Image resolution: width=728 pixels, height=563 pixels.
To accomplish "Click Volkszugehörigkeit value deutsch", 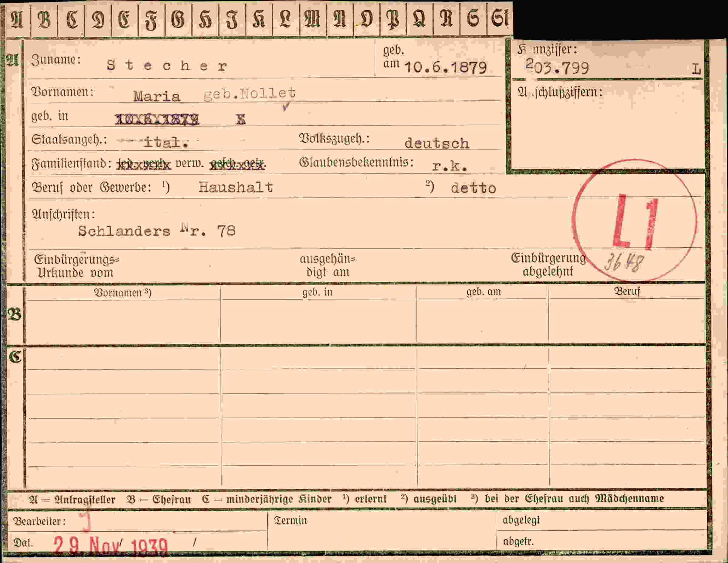I will pyautogui.click(x=437, y=143).
